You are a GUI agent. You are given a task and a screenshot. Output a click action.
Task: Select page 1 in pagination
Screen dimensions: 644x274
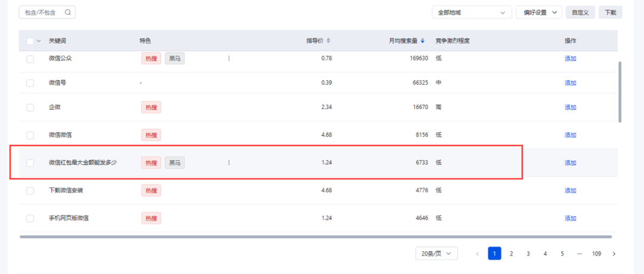tap(494, 254)
